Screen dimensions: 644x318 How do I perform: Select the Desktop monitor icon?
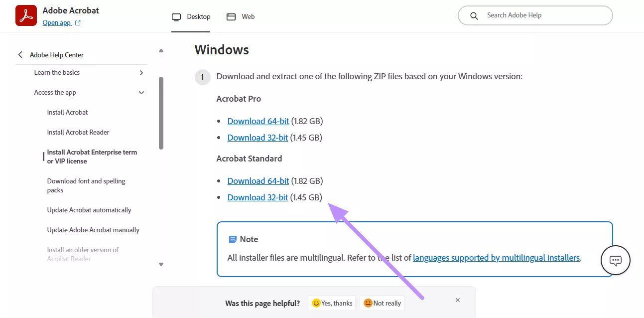coord(176,16)
